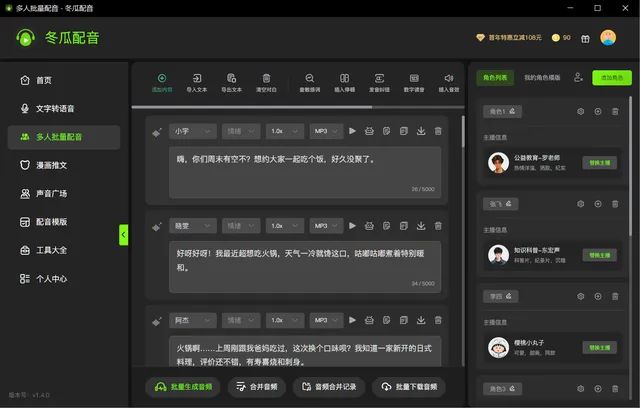Open 工具大全 tools in sidebar

[x=64, y=250]
